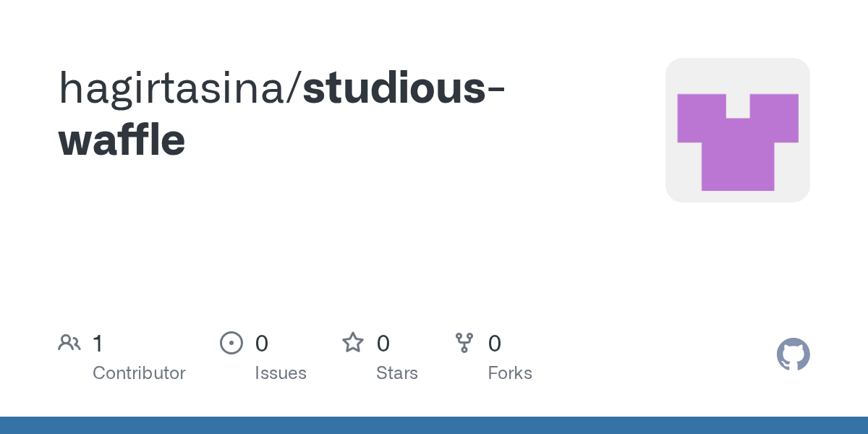868x434 pixels.
Task: Click the GitHub Octocat logo
Action: point(793,354)
